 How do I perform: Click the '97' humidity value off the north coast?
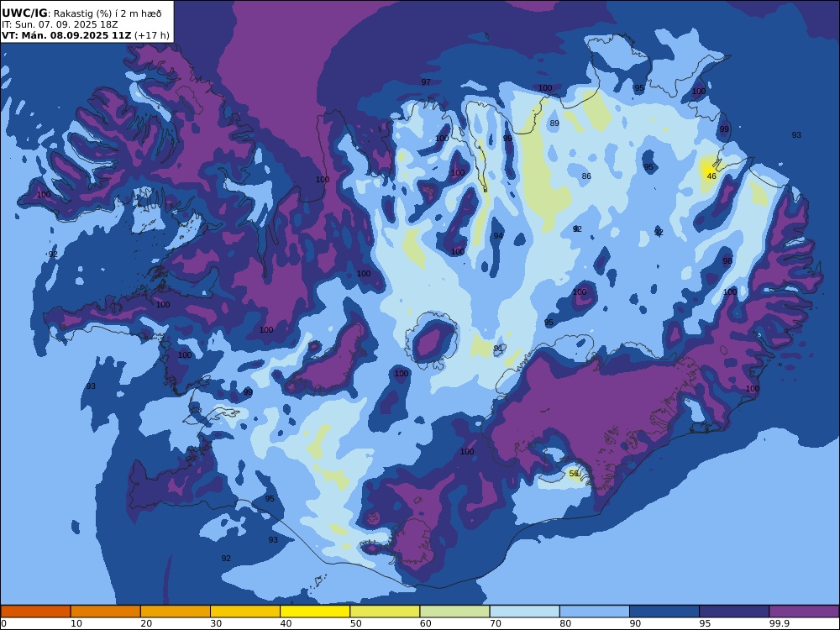[426, 82]
